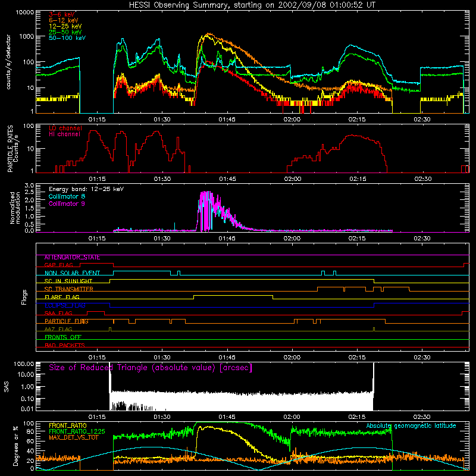Select the LO channel legend label
This screenshot has height=476, width=476.
point(65,128)
